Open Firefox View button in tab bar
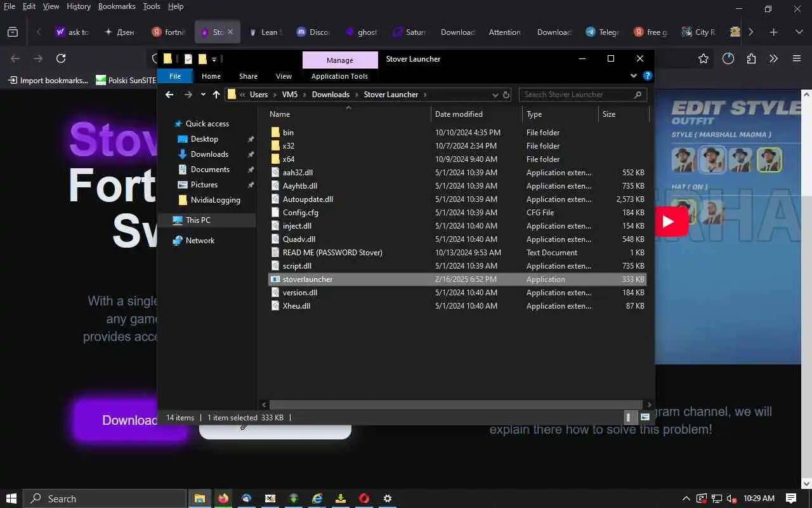 (x=12, y=32)
